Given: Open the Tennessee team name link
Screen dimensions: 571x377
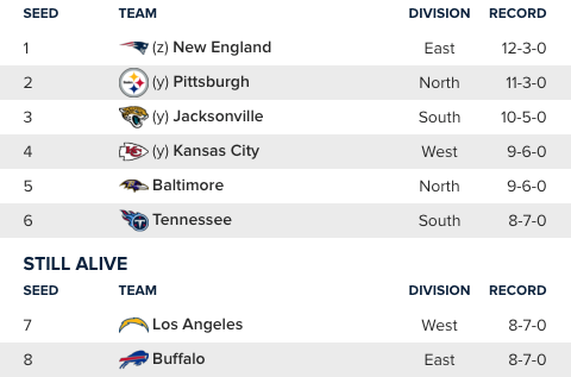Looking at the screenshot, I should 192,220.
